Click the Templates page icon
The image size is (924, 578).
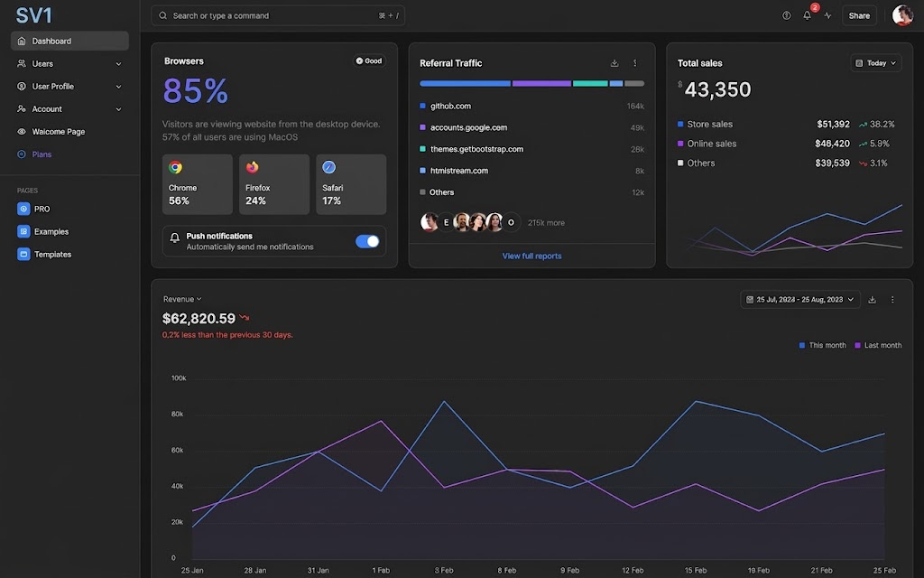point(23,254)
